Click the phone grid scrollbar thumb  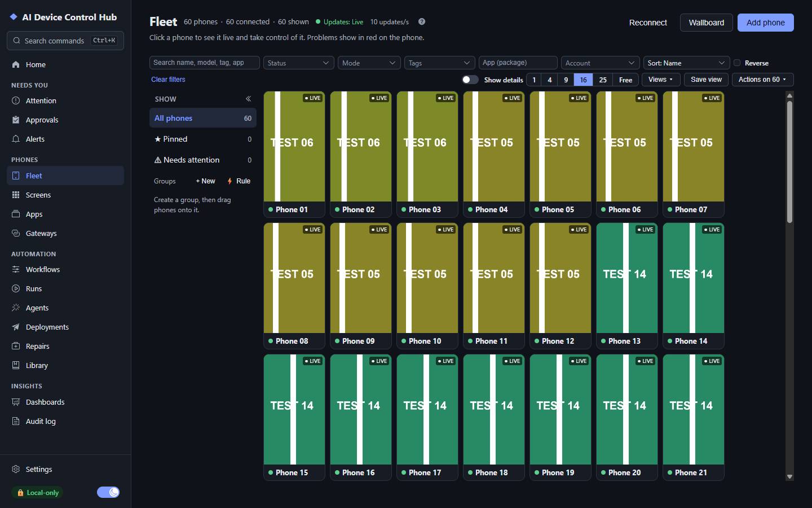789,161
